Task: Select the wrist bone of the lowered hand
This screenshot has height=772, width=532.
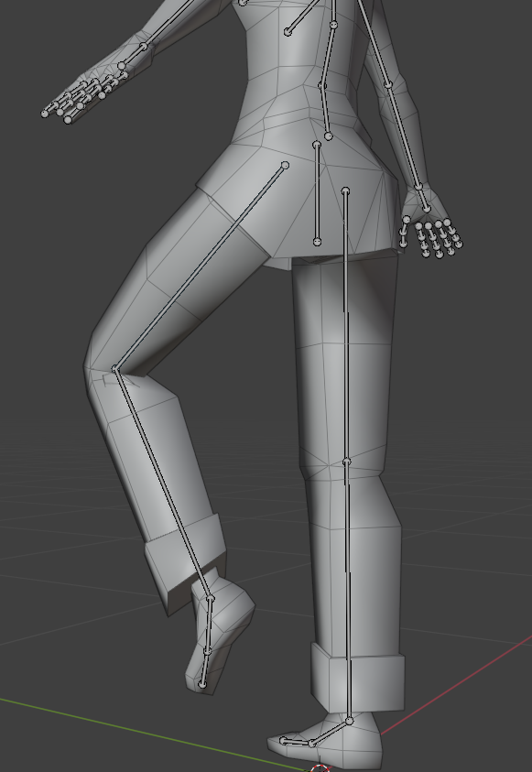Action: (x=423, y=199)
